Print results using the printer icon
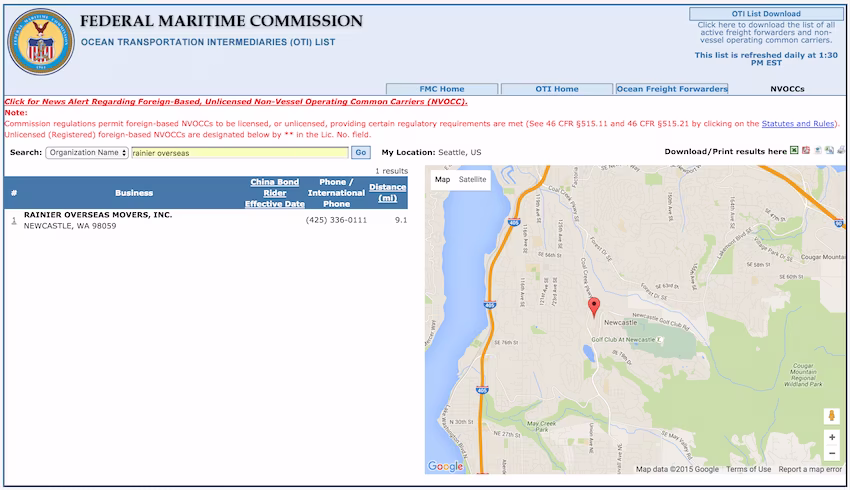The image size is (850, 490). tap(841, 151)
